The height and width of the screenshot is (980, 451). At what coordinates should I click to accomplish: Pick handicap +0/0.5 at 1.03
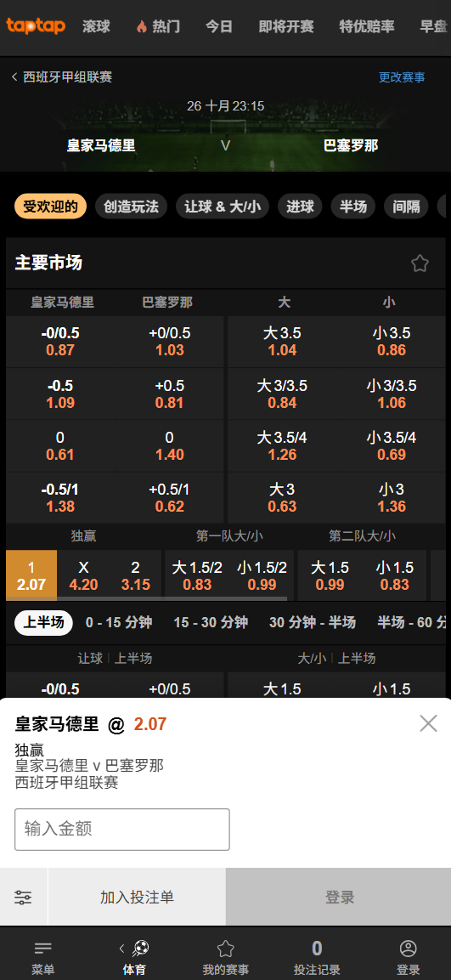(x=169, y=342)
